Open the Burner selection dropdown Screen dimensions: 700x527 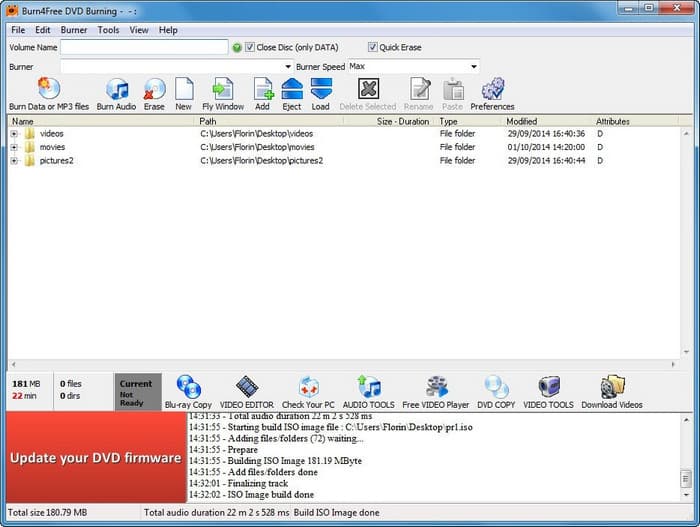tap(261, 67)
